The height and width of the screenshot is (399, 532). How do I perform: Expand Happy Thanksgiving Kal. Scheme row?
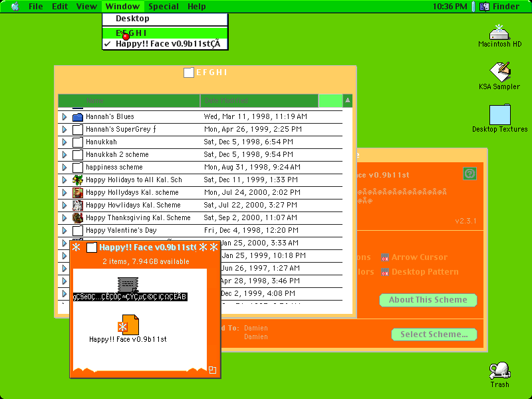pyautogui.click(x=65, y=218)
